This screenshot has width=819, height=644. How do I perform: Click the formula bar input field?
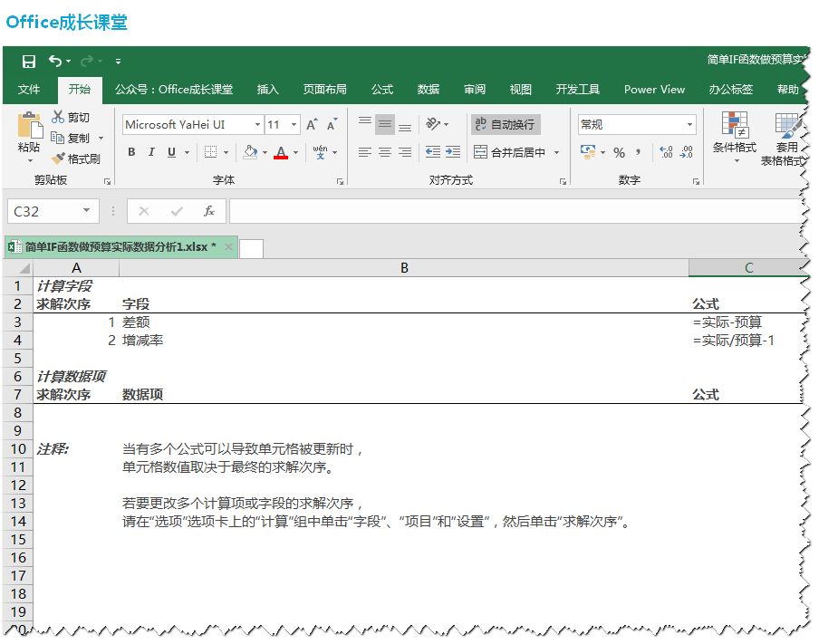517,211
